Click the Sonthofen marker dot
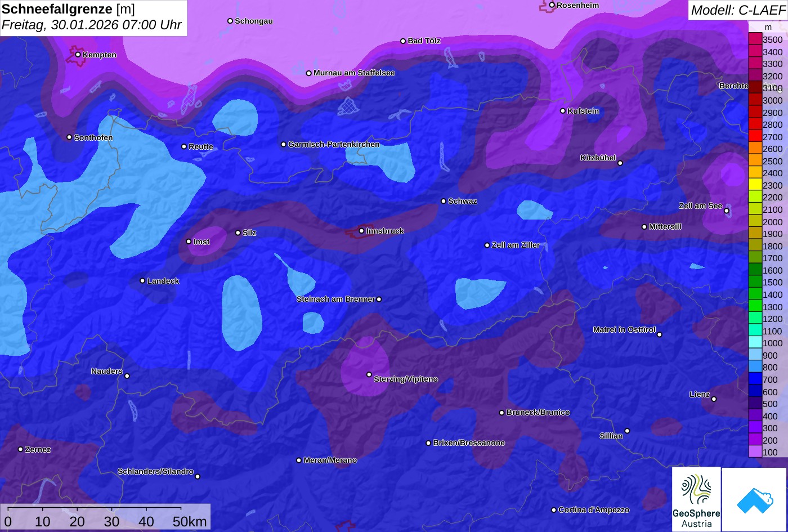788x532 pixels. coord(69,137)
